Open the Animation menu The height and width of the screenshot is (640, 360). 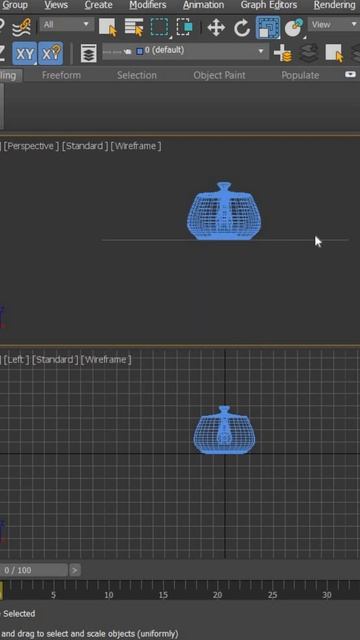coord(203,5)
